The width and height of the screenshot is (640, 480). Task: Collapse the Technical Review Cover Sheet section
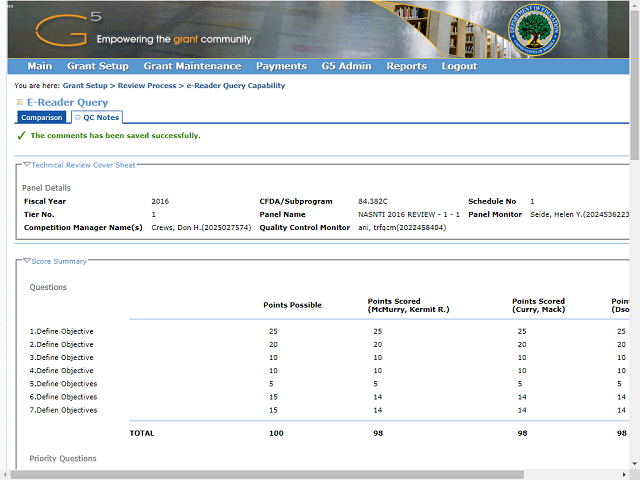coord(27,164)
